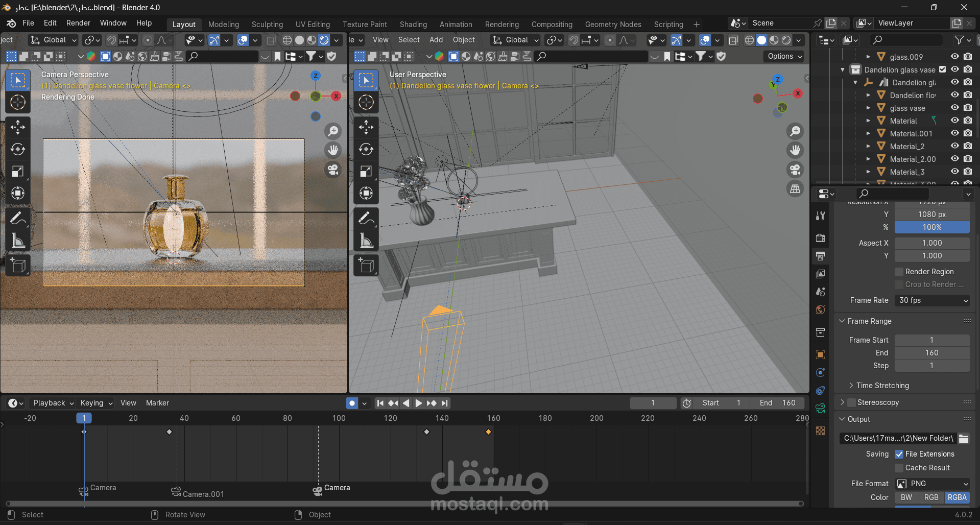Enable the Stereoscopy checkbox

(x=851, y=402)
